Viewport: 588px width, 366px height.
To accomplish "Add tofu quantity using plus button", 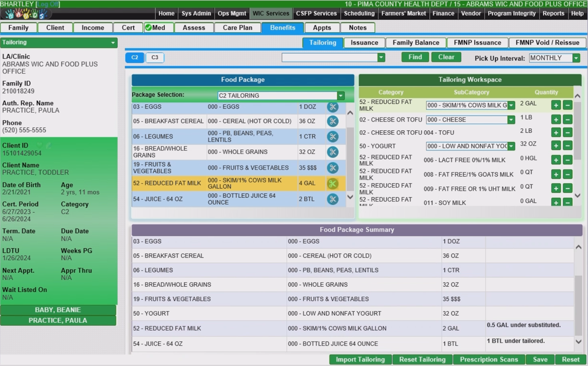I will pos(556,133).
